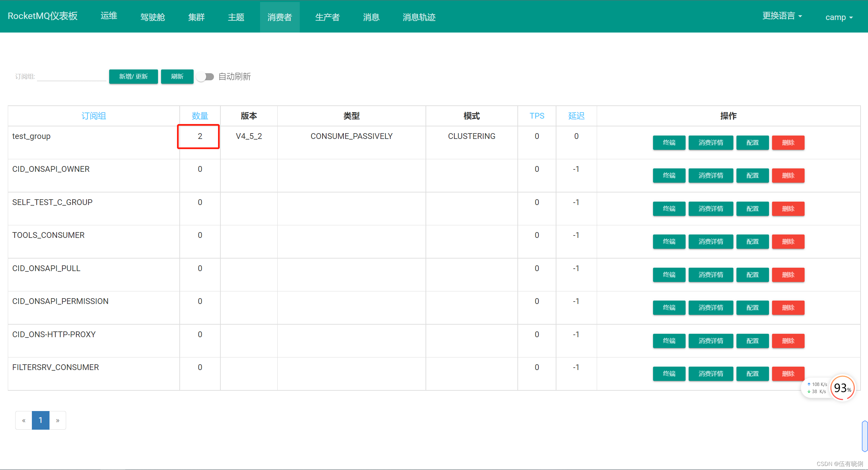Focus the 订阅组 search input field
This screenshot has height=470, width=868.
(x=72, y=77)
